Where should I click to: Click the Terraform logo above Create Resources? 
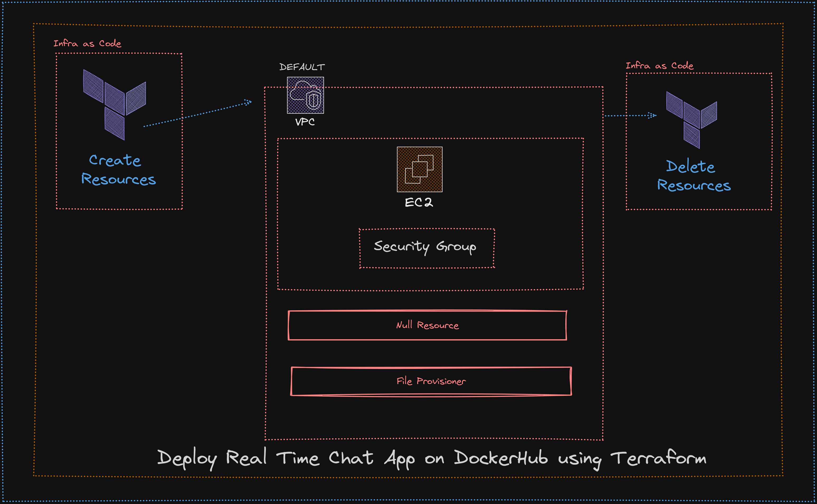click(x=114, y=105)
